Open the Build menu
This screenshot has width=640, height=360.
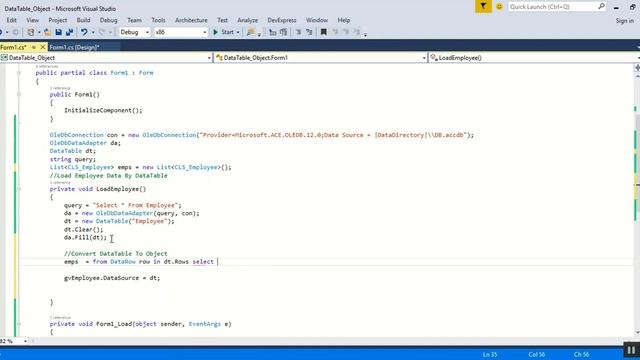pos(83,20)
